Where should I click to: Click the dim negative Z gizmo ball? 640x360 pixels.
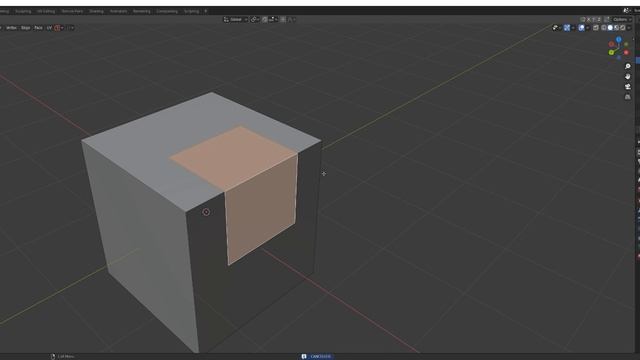pyautogui.click(x=619, y=58)
